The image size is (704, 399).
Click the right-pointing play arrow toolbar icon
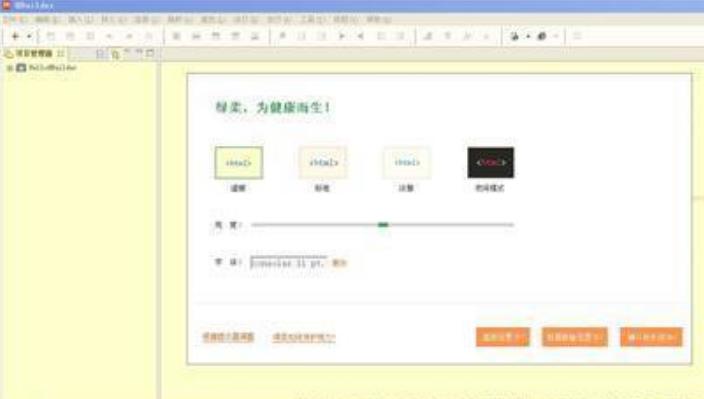341,36
